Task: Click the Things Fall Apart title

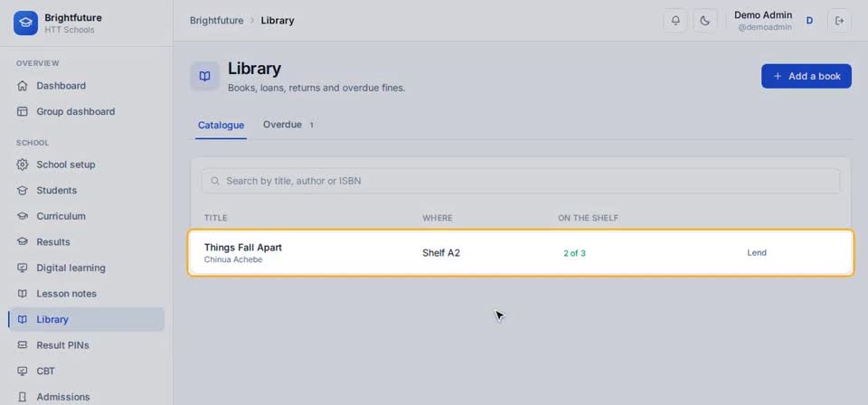Action: (243, 248)
